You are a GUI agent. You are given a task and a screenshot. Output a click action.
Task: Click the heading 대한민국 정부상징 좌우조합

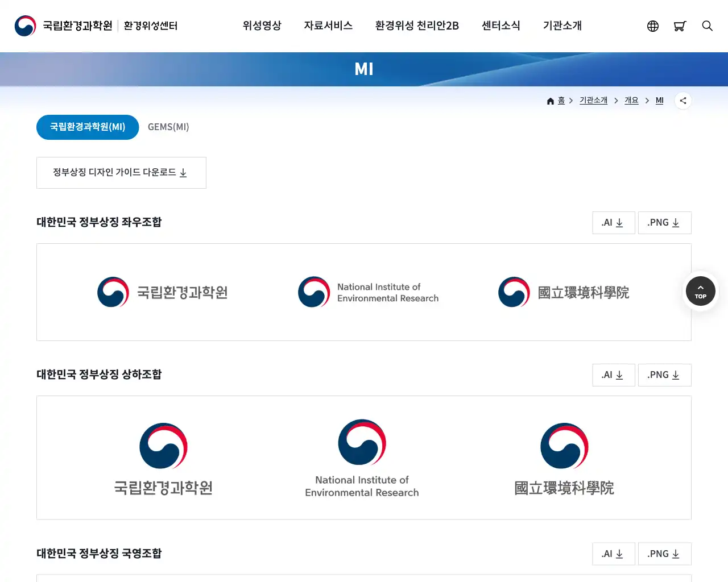point(99,222)
